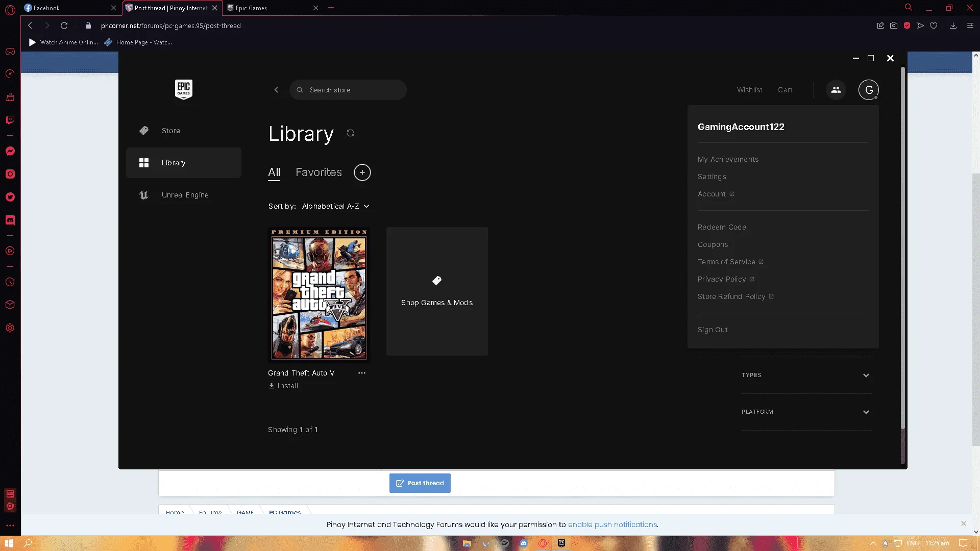The width and height of the screenshot is (980, 551).
Task: Open browser downloads icon
Action: [x=953, y=26]
